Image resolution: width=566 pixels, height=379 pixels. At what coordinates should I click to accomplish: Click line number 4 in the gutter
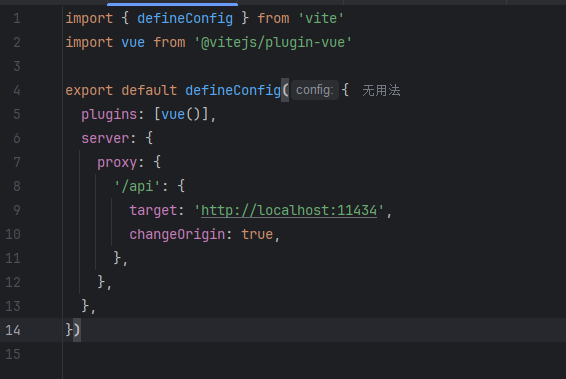tap(17, 90)
